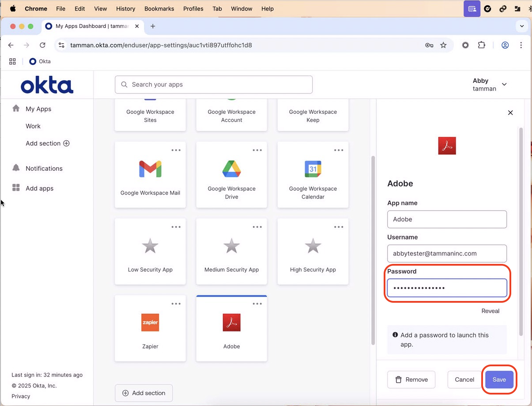Open the Adobe app tile
This screenshot has height=406, width=532.
[x=231, y=328]
